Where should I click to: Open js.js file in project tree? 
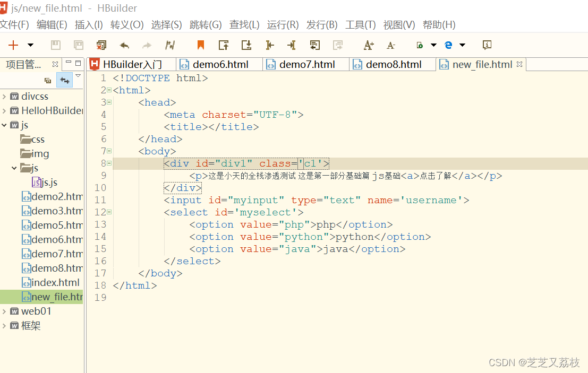point(45,183)
